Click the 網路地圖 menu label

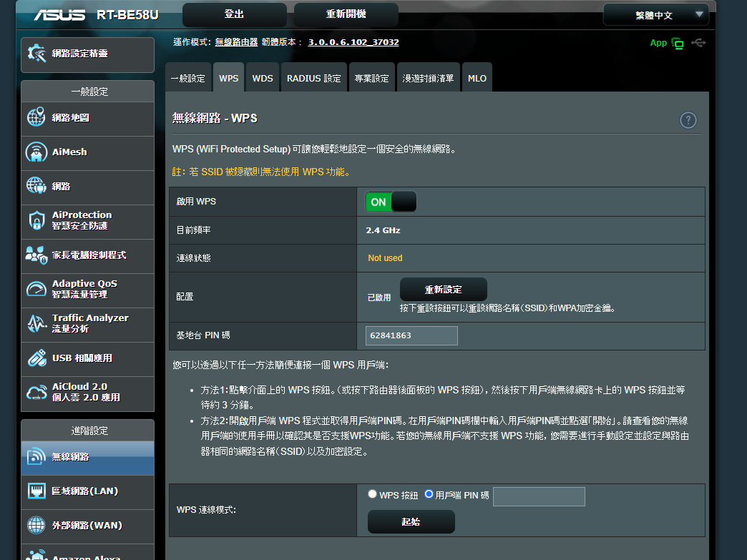point(71,117)
